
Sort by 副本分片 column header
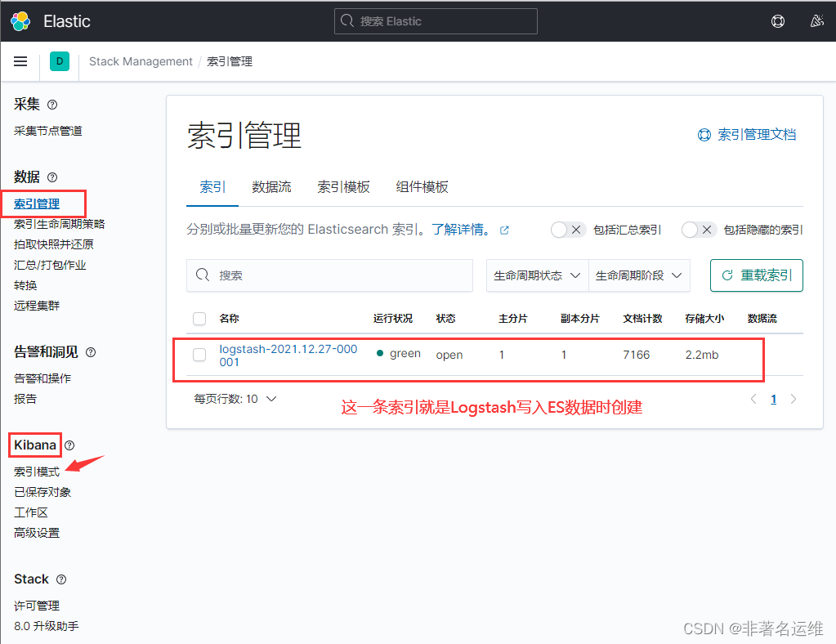tap(580, 318)
